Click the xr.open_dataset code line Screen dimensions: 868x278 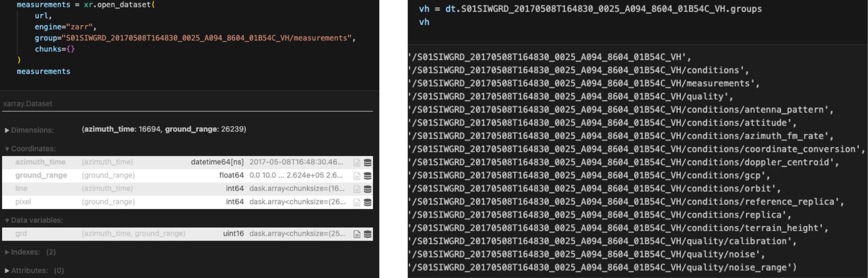[x=85, y=5]
